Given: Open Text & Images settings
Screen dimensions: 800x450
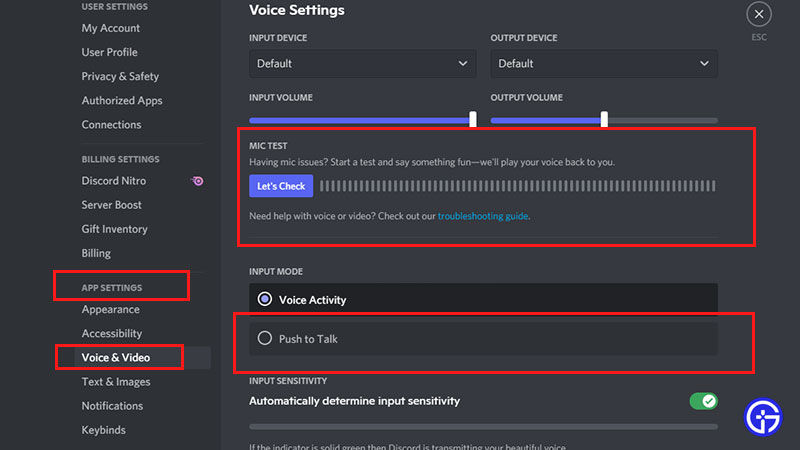Looking at the screenshot, I should pyautogui.click(x=116, y=382).
